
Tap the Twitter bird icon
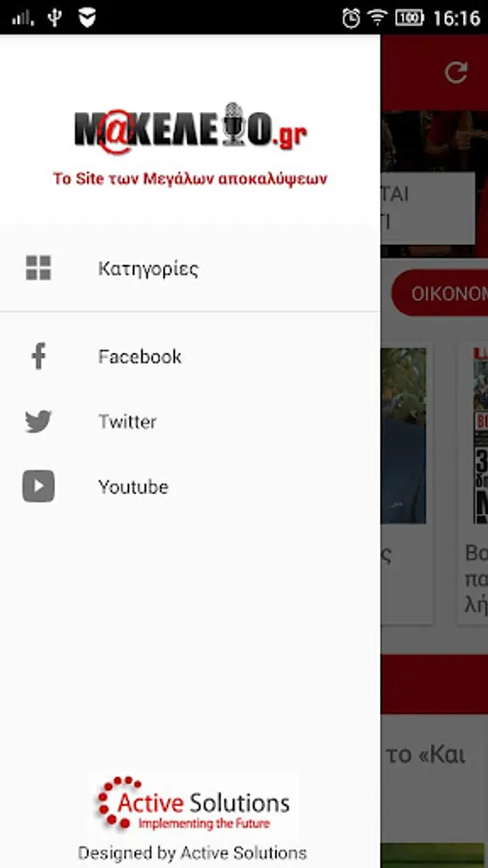[x=39, y=421]
